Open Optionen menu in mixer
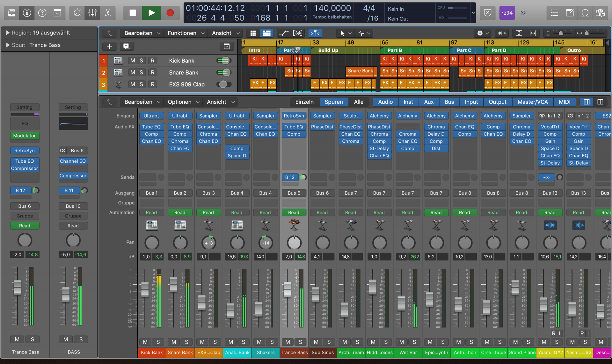The height and width of the screenshot is (364, 612). [x=183, y=102]
